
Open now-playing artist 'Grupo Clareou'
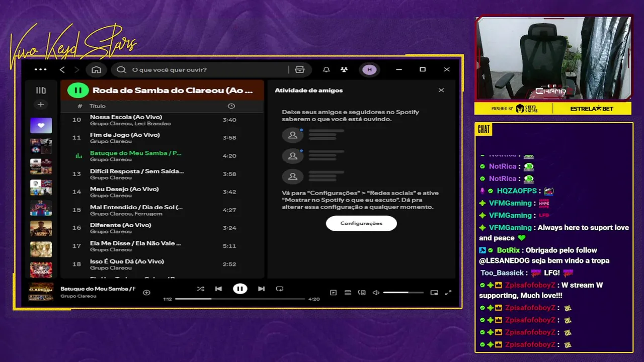pos(78,296)
